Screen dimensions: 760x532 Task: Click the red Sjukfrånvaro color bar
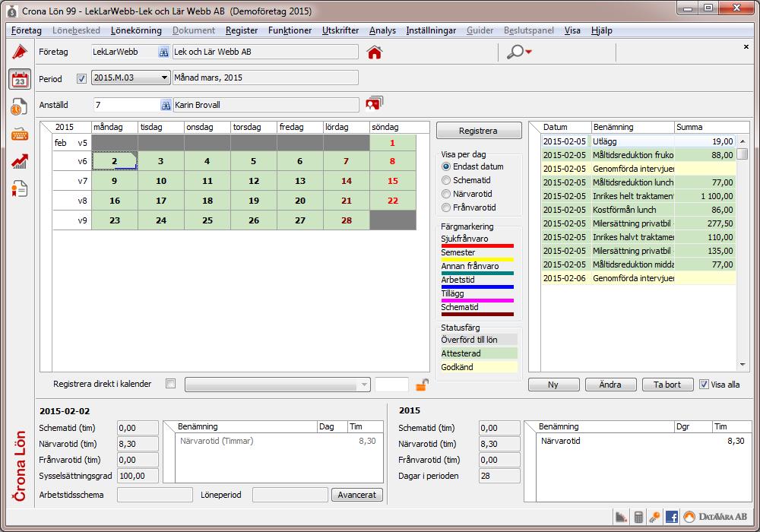pos(477,246)
